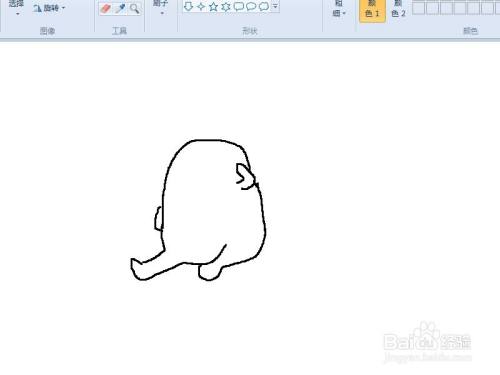Viewport: 500px width, 375px height.
Task: Choose the cloud callout shape
Action: [x=264, y=6]
